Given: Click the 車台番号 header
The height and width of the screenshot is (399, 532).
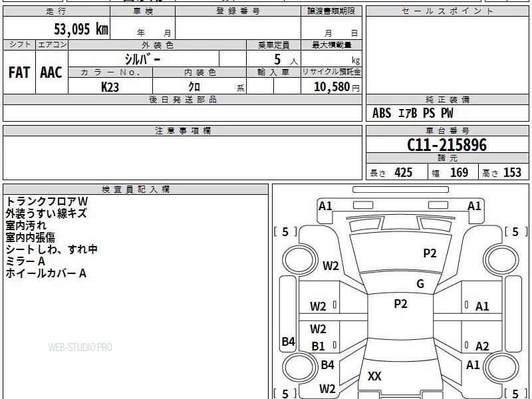Looking at the screenshot, I should (447, 130).
